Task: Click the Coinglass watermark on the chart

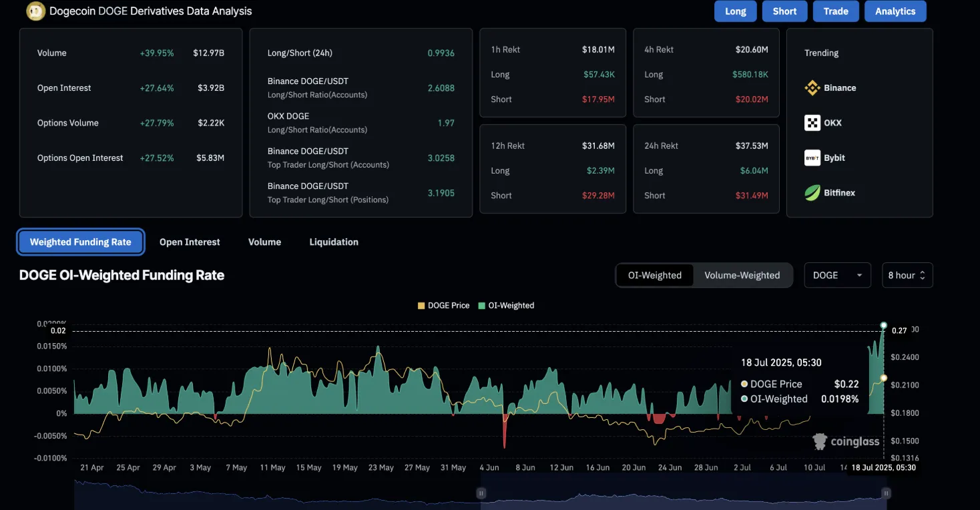Action: tap(846, 441)
